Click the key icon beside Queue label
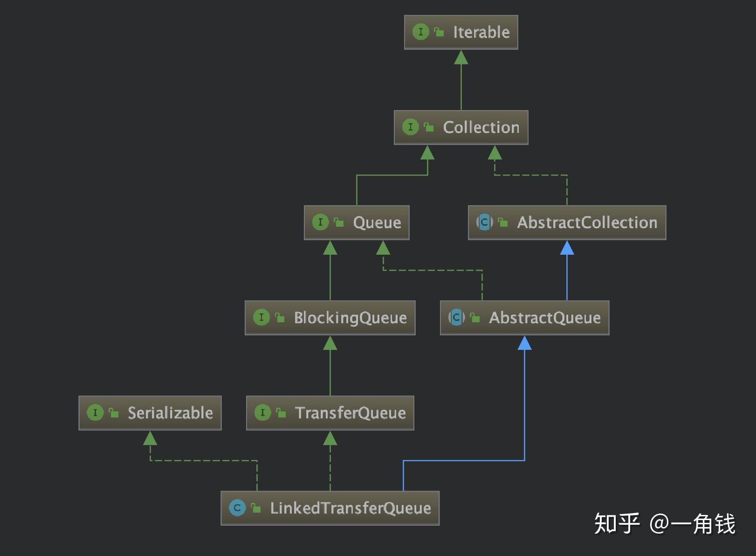Screen dimensions: 756x556 (x=338, y=222)
